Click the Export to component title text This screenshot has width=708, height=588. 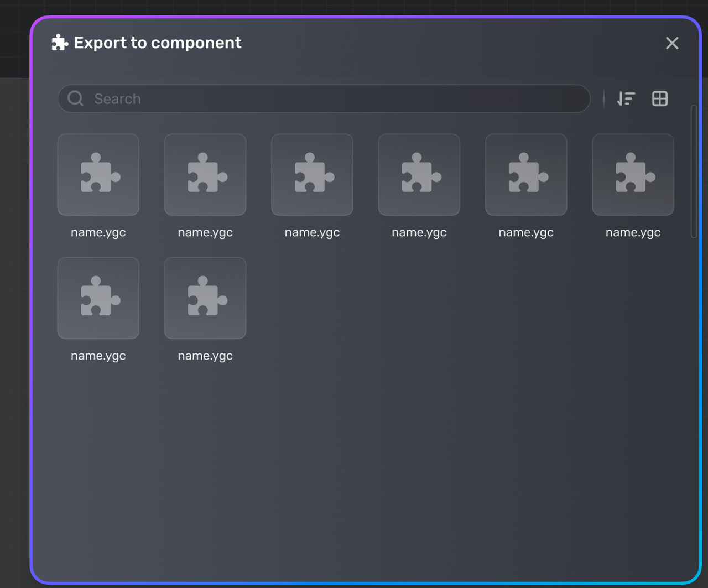pyautogui.click(x=158, y=43)
